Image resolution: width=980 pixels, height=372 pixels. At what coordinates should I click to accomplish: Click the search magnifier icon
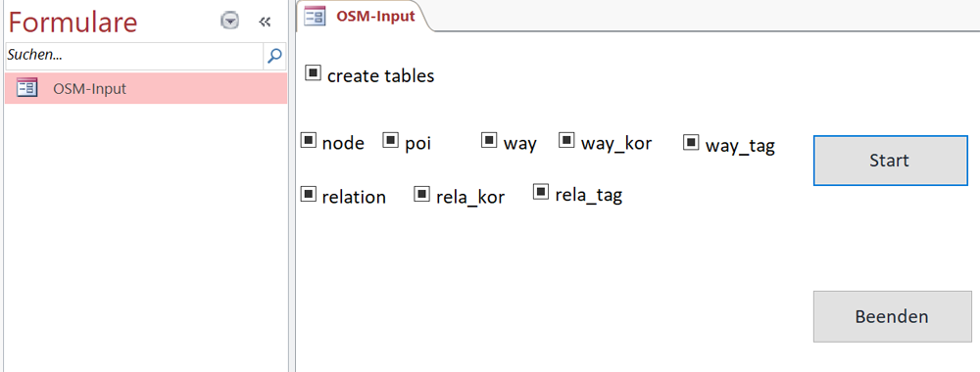pos(274,56)
